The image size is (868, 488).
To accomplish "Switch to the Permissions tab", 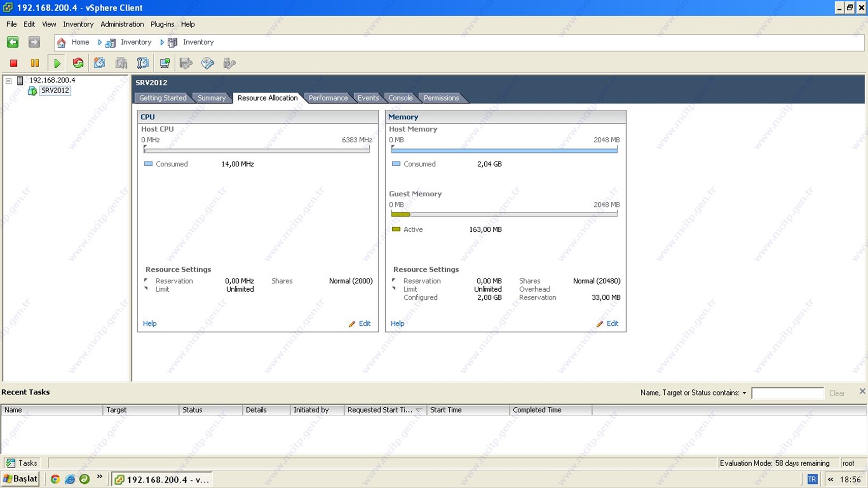I will [441, 98].
